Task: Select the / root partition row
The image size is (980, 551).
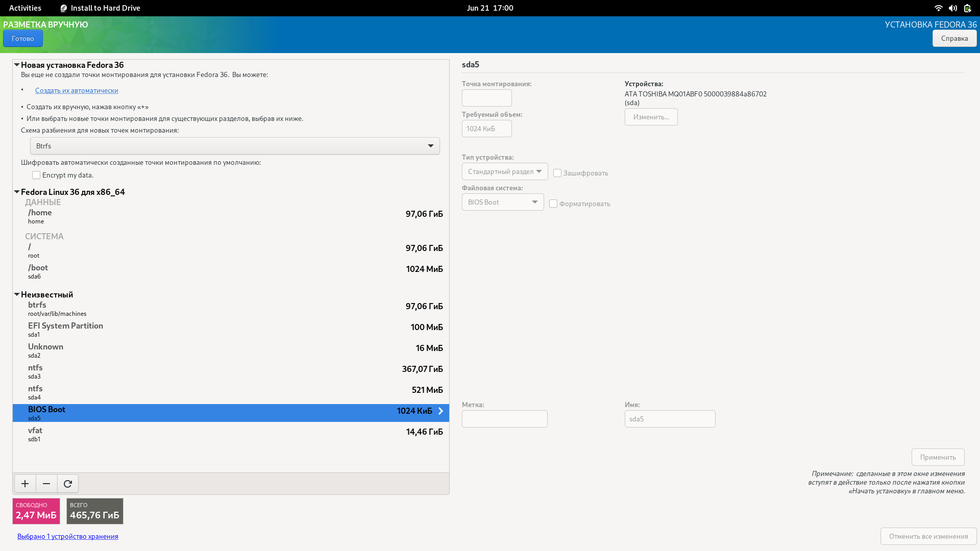Action: pyautogui.click(x=231, y=251)
